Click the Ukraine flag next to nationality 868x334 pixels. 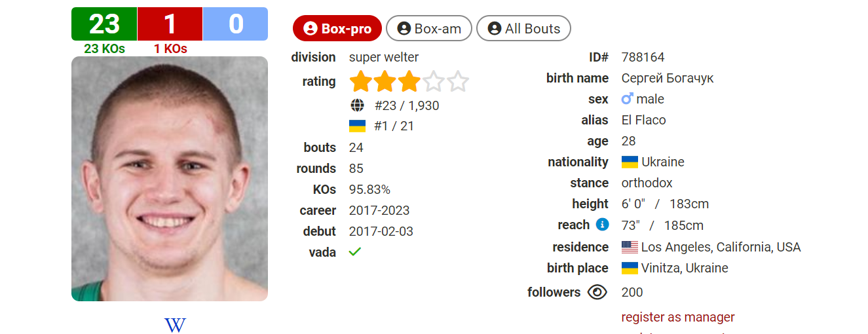(x=630, y=162)
